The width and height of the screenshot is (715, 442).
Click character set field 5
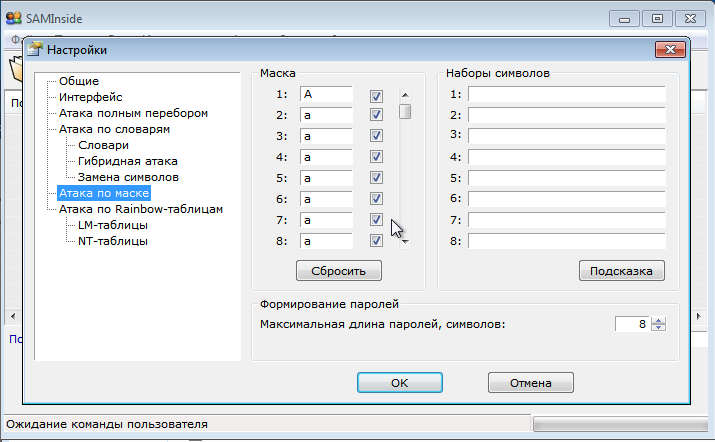point(567,178)
